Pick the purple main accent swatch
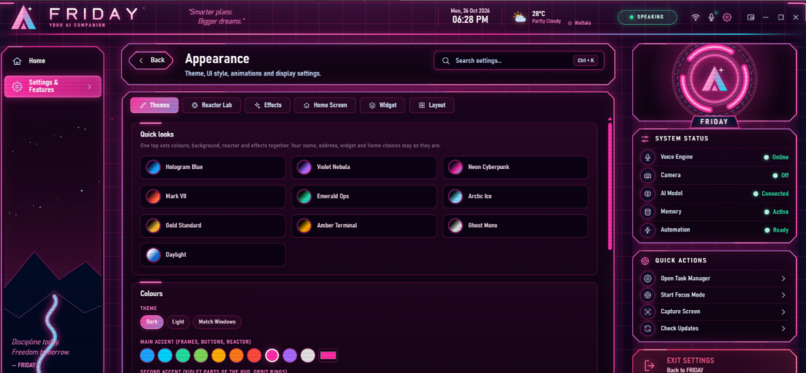This screenshot has width=806, height=373. pos(290,356)
